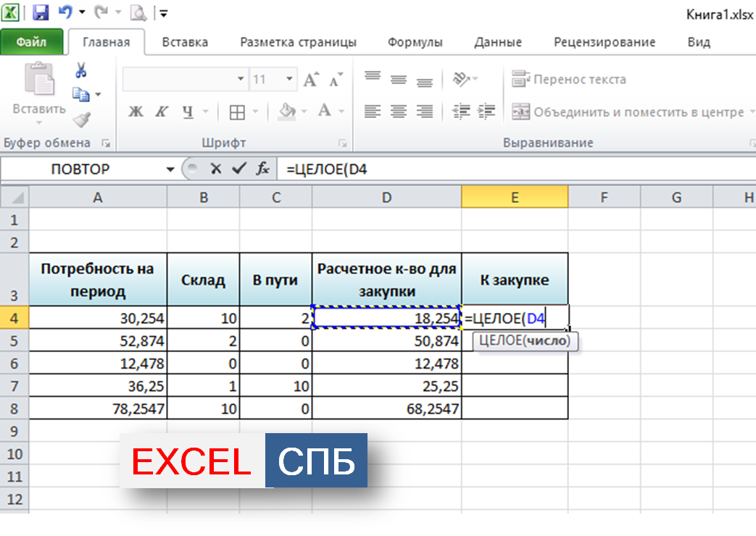Select the Format Painter brush icon
The width and height of the screenshot is (756, 536).
81,119
